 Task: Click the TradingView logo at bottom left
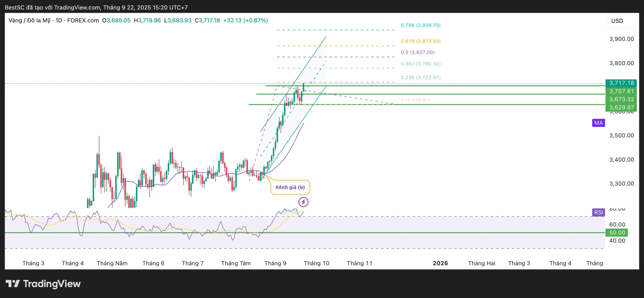coord(43,284)
